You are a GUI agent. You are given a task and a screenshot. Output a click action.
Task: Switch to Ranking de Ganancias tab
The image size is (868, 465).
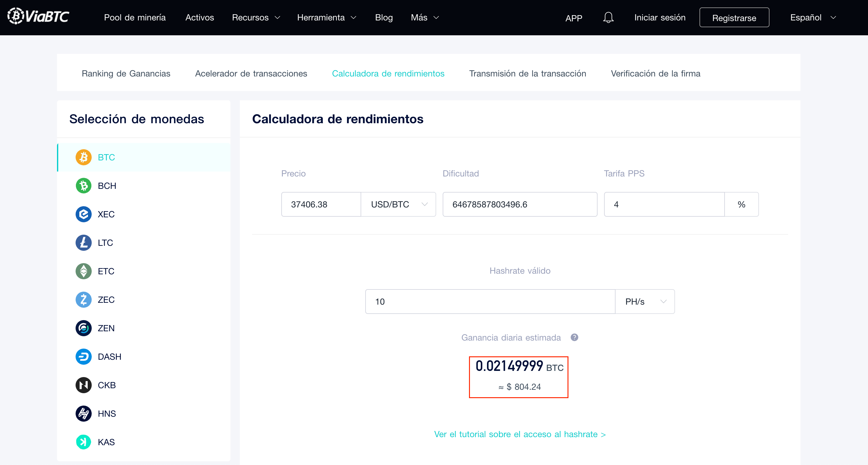click(x=126, y=73)
